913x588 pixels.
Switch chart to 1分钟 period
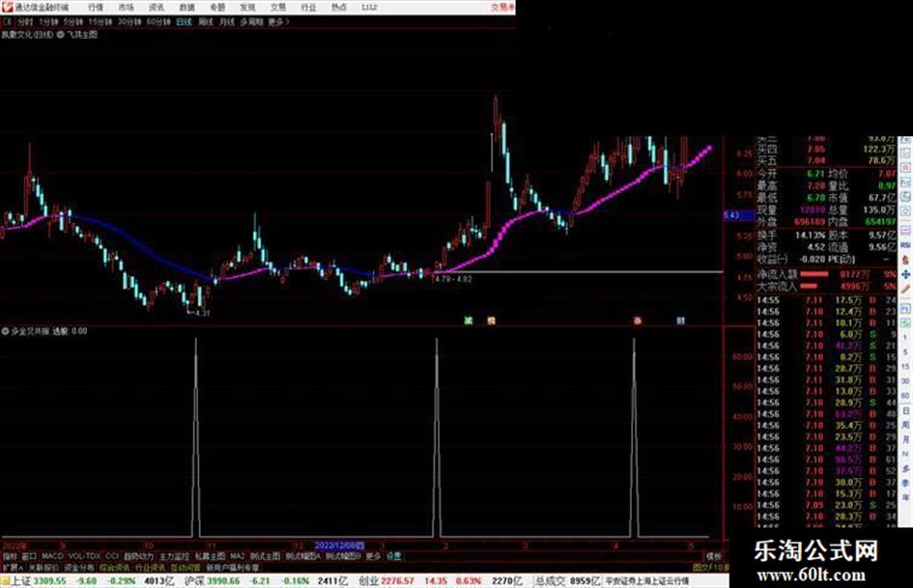[49, 22]
